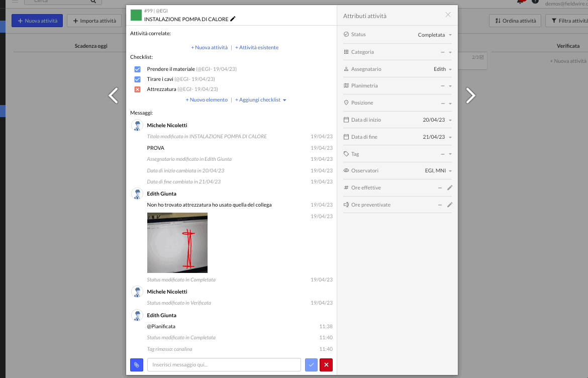Click the Status check-circle icon
Image resolution: width=588 pixels, height=378 pixels.
[346, 34]
